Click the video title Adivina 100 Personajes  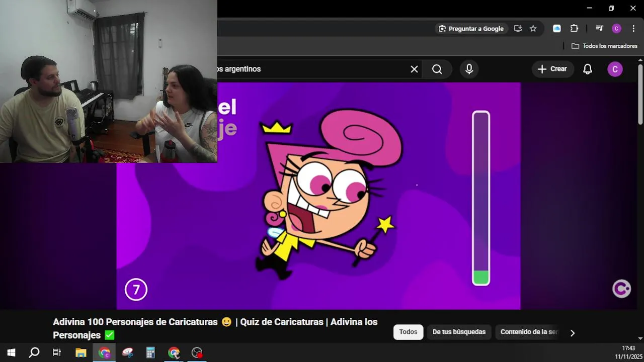[x=215, y=328]
